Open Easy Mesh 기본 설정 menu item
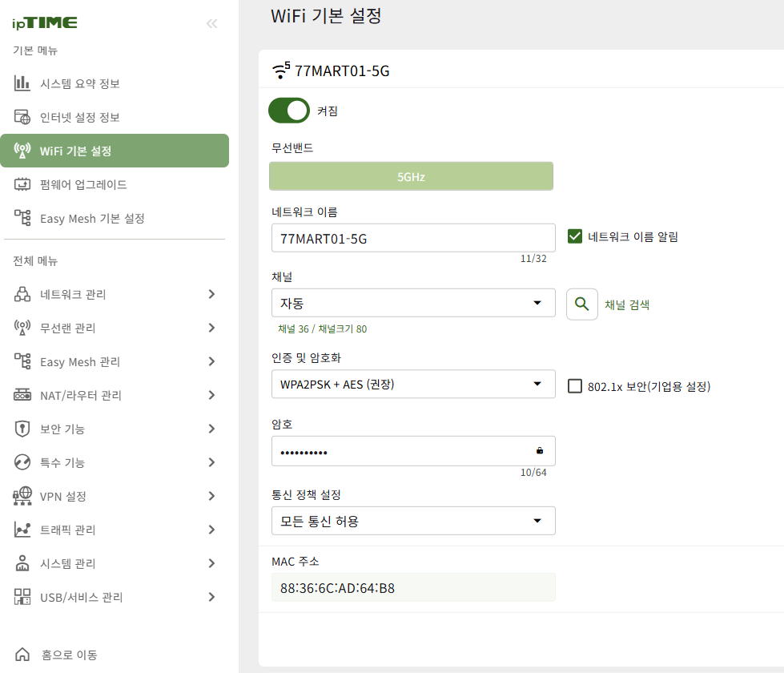This screenshot has width=784, height=673. 115,218
